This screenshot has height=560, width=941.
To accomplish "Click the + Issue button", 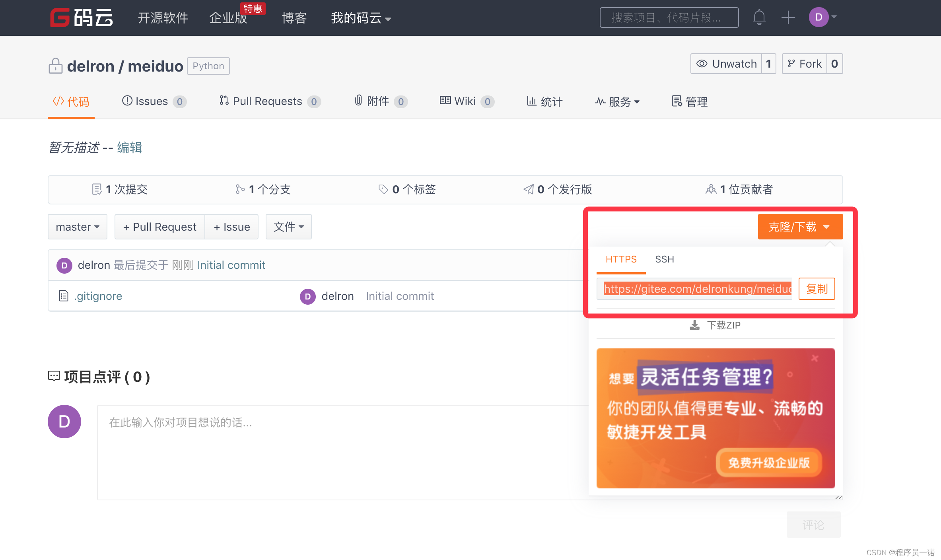I will click(232, 227).
